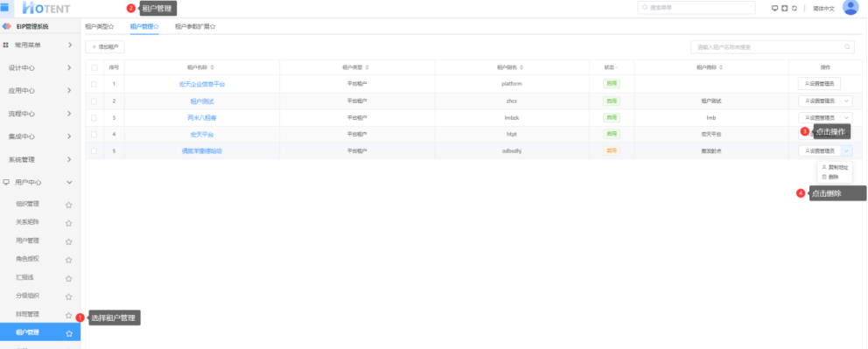The image size is (868, 349).
Task: Click the 添加租户 button
Action: 105,47
